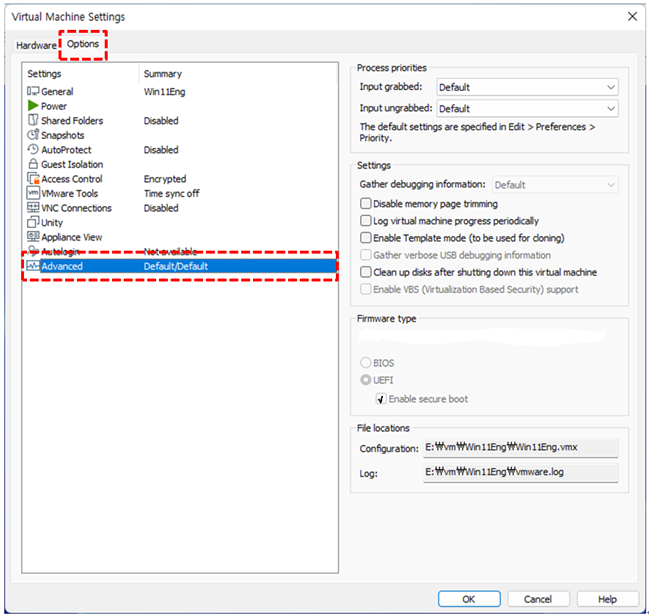
Task: Switch to the Hardware tab
Action: 36,45
